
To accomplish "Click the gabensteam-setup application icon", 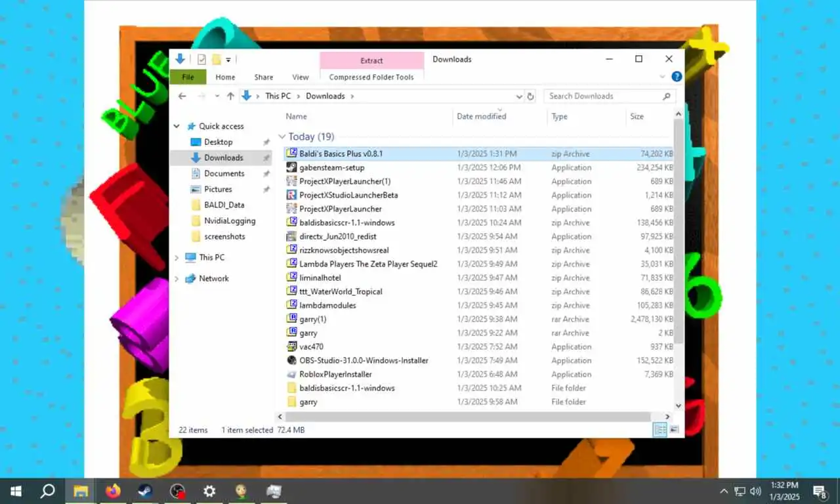I will [x=292, y=167].
